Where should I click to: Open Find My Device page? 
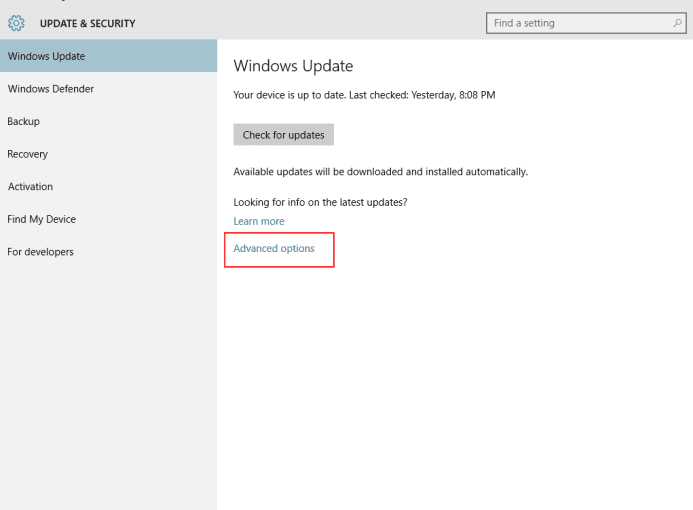pyautogui.click(x=108, y=219)
